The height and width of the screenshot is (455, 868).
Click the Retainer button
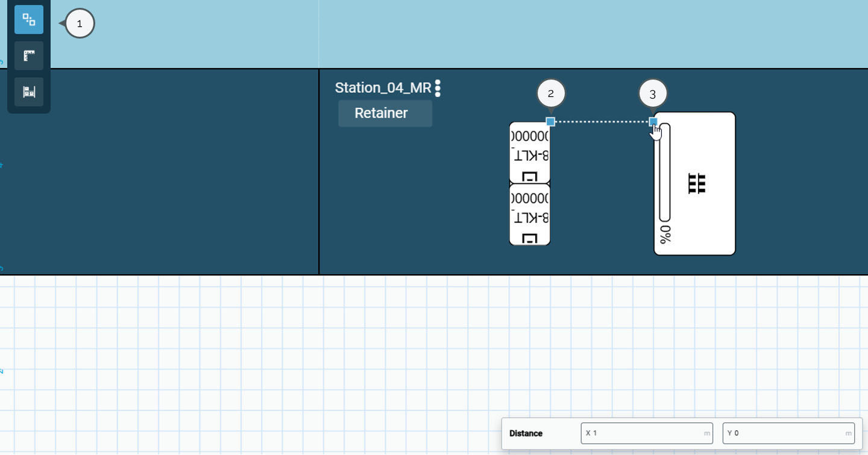pyautogui.click(x=385, y=113)
